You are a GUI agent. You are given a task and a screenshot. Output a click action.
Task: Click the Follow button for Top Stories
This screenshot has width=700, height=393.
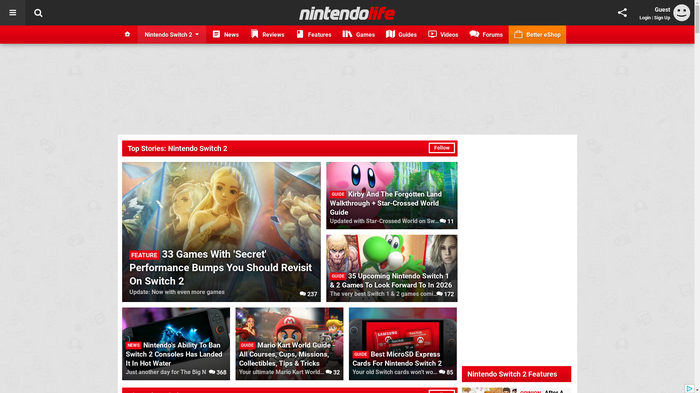click(x=442, y=148)
